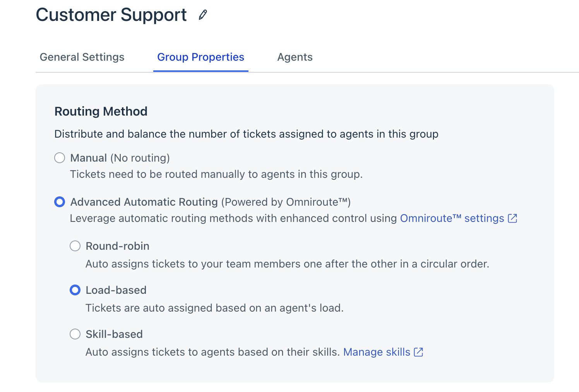
Task: Click the external-link icon after Omniroute™ settings
Action: (512, 218)
